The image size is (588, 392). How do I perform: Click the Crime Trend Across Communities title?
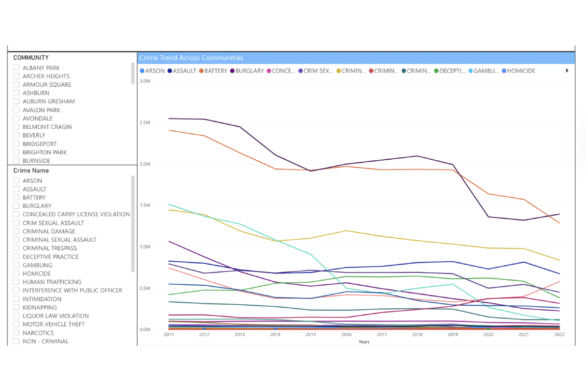point(191,57)
